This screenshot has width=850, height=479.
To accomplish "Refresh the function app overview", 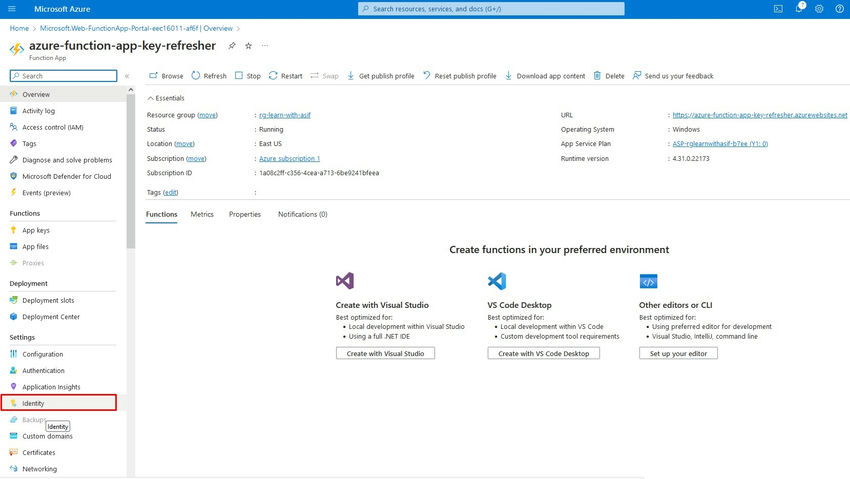I will [209, 76].
